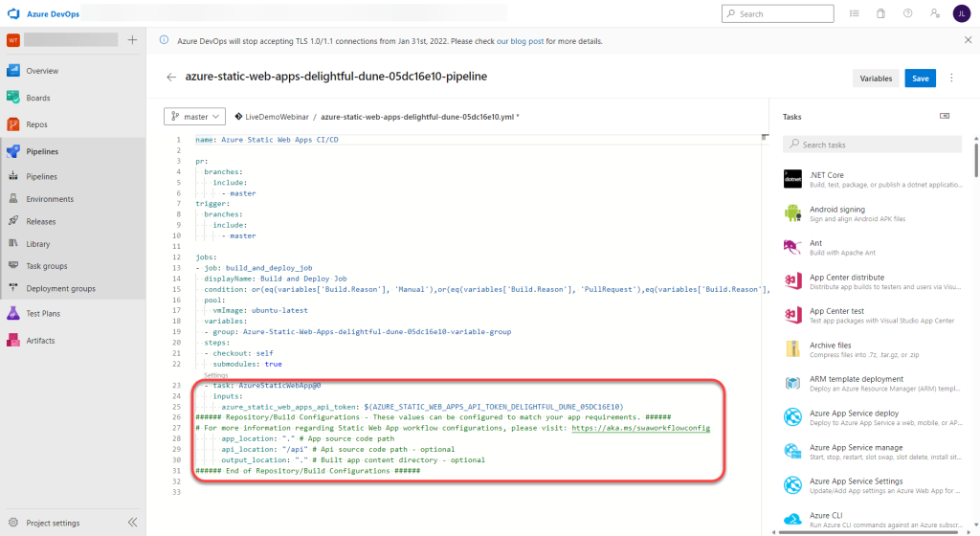Screen dimensions: 980x536
Task: Open the JL profile avatar
Action: pyautogui.click(x=961, y=13)
